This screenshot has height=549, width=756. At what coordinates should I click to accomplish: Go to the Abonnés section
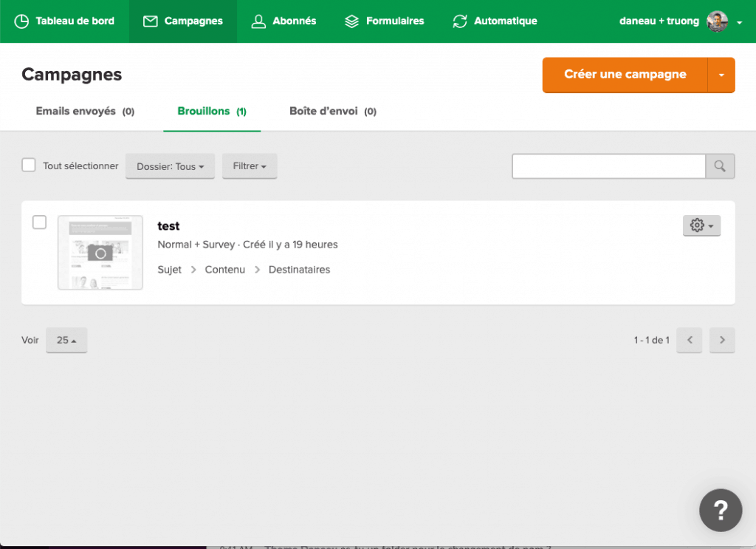pos(283,21)
